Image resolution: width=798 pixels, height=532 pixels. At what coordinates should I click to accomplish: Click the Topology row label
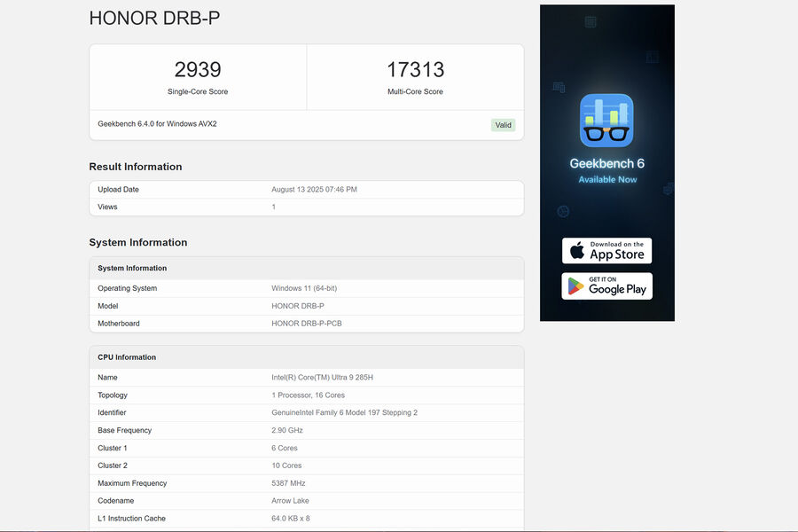113,395
